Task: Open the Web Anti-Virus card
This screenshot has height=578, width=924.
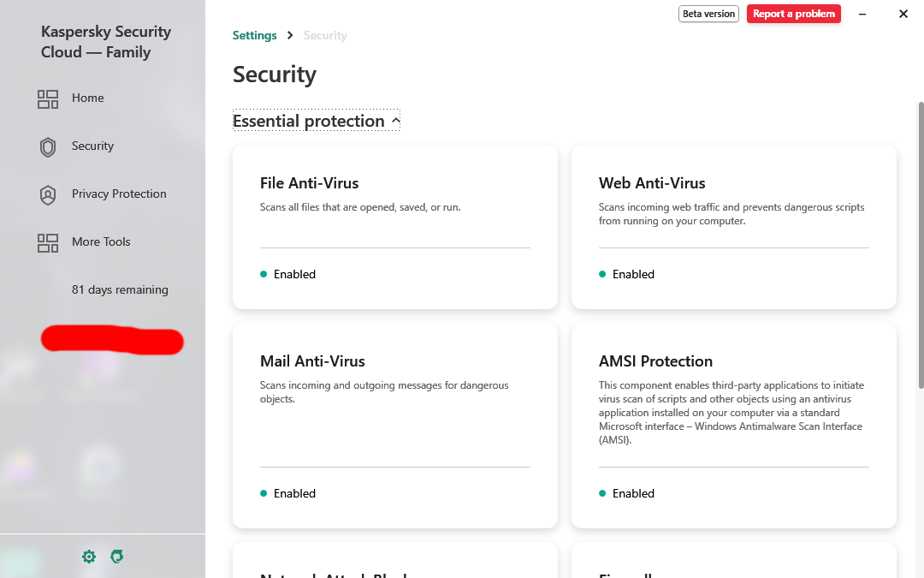Action: 733,226
